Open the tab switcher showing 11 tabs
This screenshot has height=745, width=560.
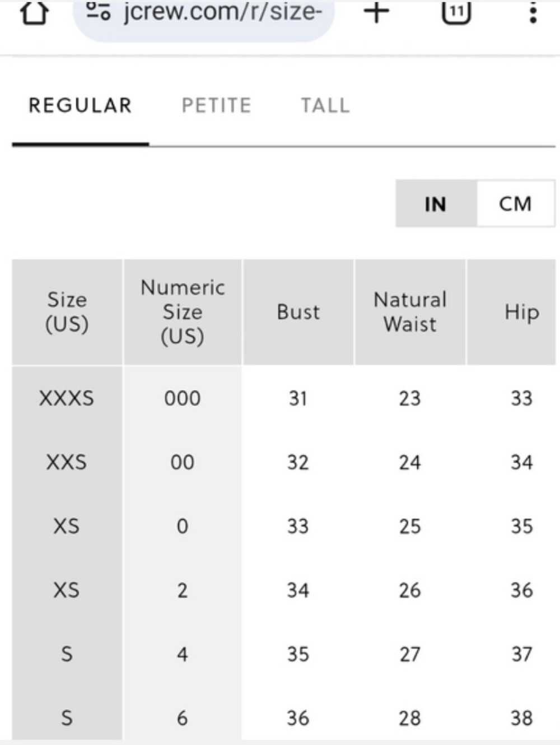tap(456, 12)
